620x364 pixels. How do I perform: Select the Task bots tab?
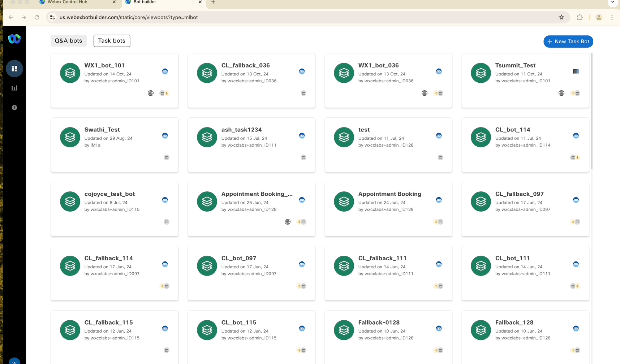point(112,41)
